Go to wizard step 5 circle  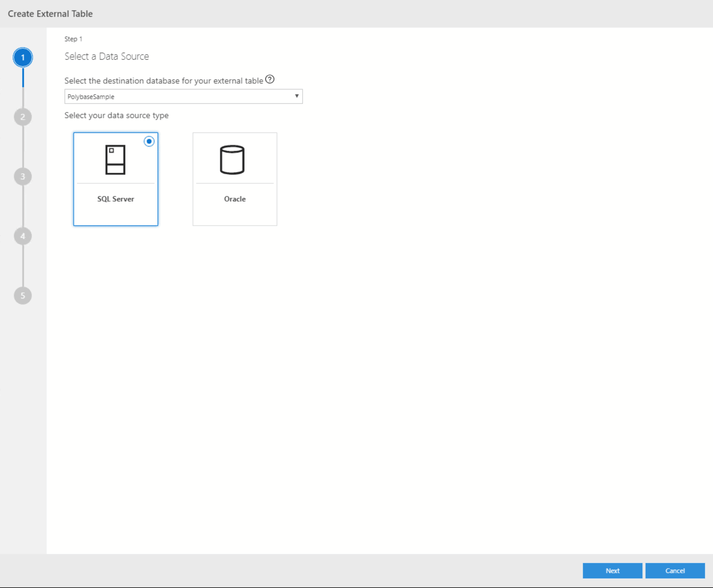coord(23,296)
